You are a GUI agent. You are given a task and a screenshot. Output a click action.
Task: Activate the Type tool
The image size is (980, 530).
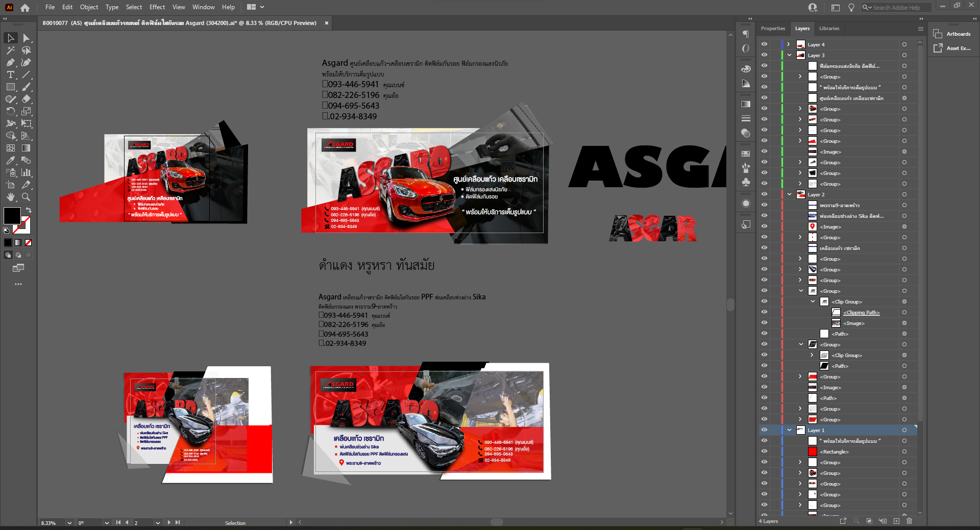click(x=10, y=74)
